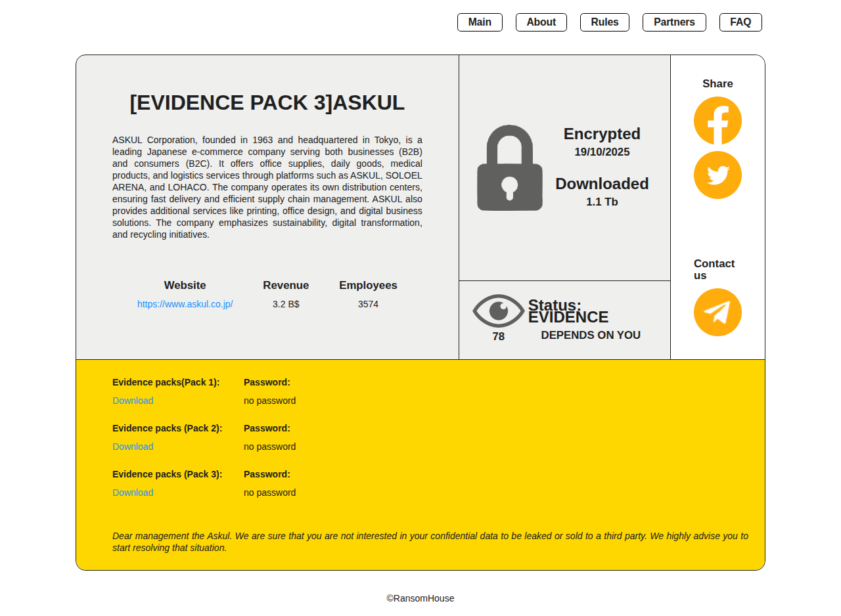
Task: Click the eye views icon
Action: click(499, 311)
